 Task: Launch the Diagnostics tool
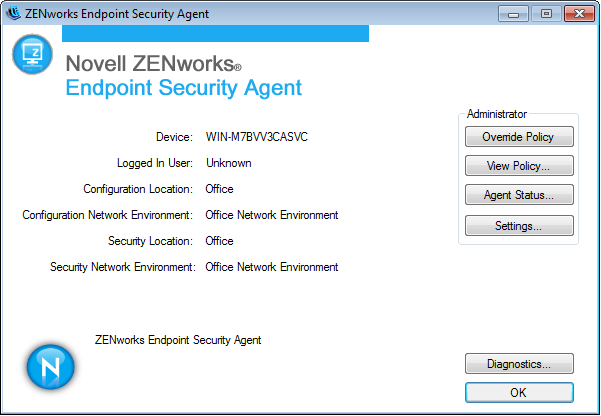pos(518,364)
